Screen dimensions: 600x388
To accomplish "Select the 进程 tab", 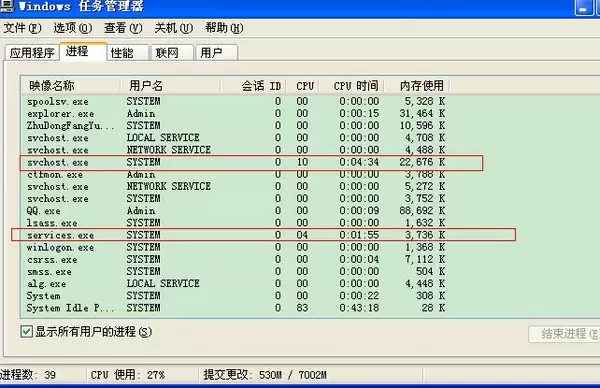I will click(83, 51).
